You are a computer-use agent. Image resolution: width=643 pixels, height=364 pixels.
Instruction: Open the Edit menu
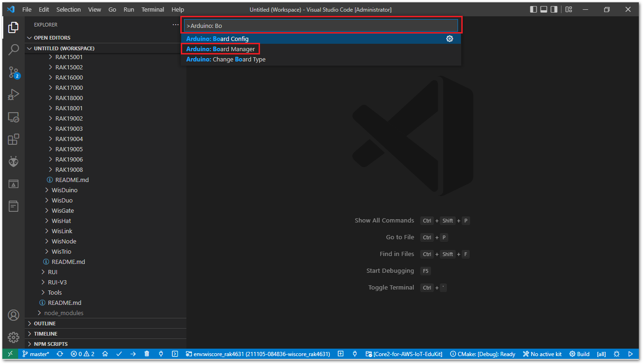click(x=44, y=9)
